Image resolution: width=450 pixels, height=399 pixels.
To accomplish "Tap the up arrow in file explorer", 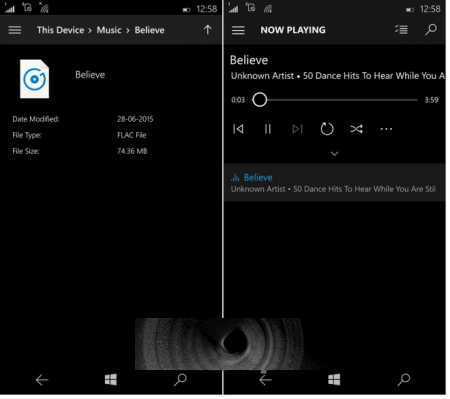I will (x=207, y=30).
